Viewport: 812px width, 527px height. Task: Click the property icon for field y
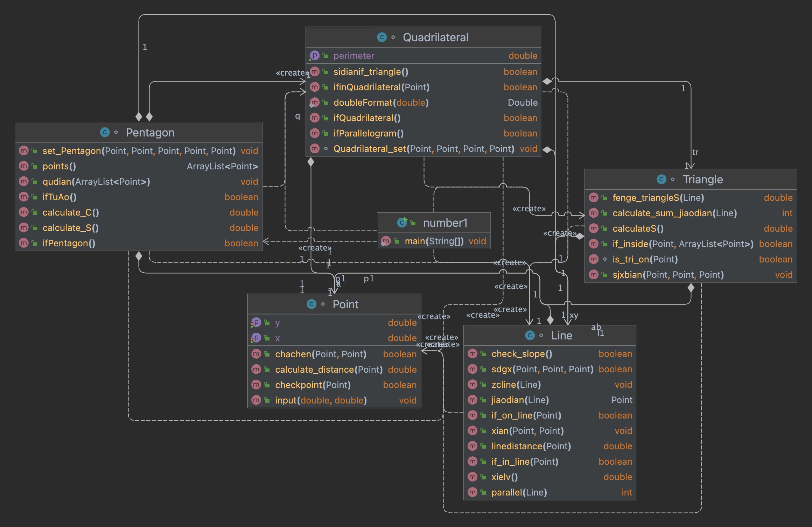coord(256,322)
